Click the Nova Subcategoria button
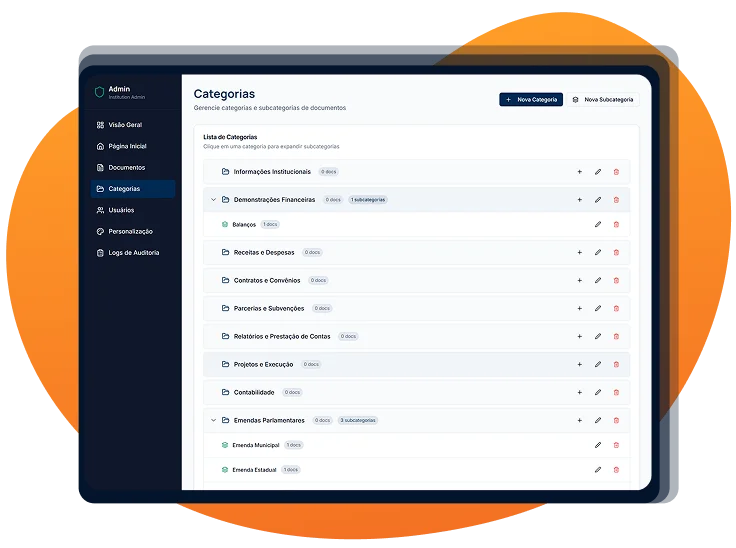 (603, 100)
